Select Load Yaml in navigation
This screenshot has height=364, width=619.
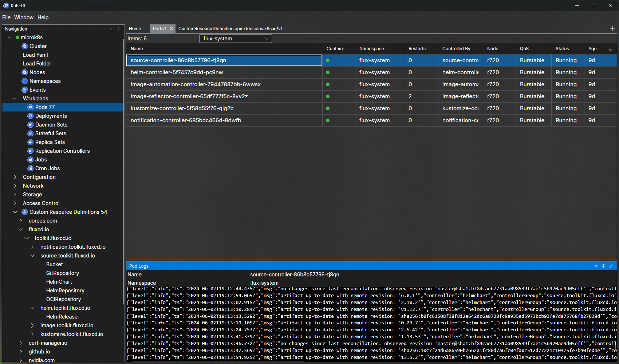coord(35,55)
